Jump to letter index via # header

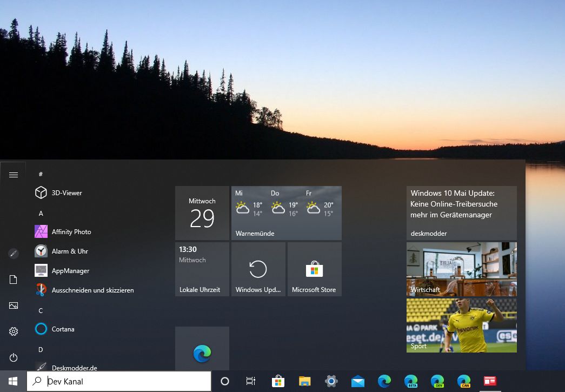(41, 174)
